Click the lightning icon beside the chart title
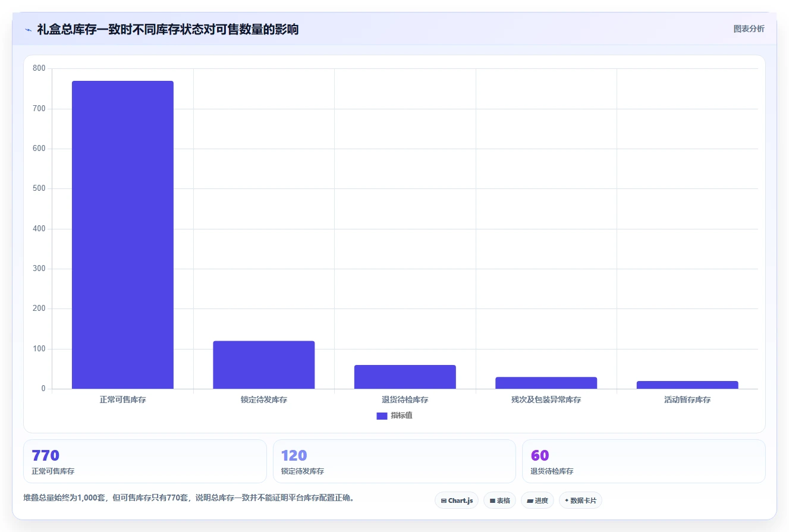The width and height of the screenshot is (789, 532). [29, 30]
